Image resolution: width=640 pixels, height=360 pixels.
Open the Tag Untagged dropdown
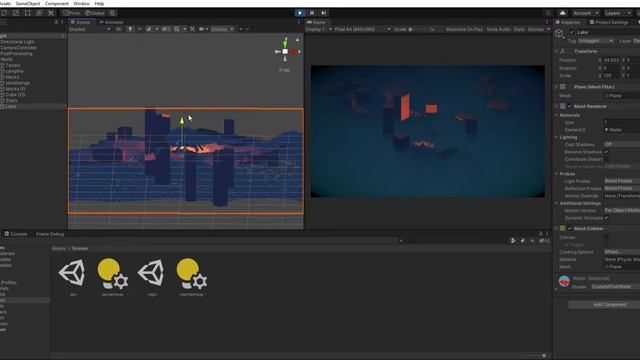[x=596, y=41]
